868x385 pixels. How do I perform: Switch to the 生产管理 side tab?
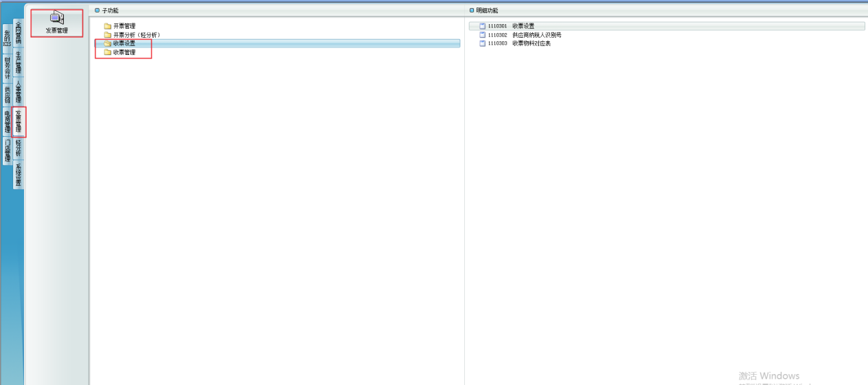(19, 62)
